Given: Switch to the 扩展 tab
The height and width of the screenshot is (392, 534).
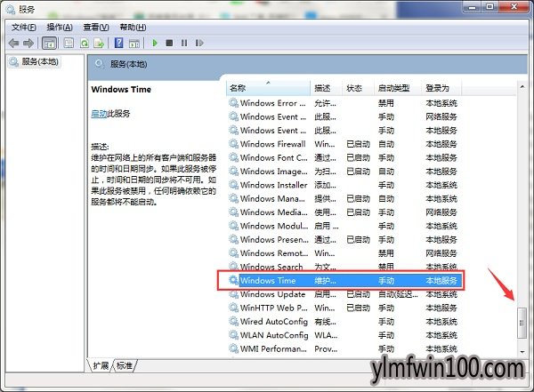Looking at the screenshot, I should tap(101, 366).
